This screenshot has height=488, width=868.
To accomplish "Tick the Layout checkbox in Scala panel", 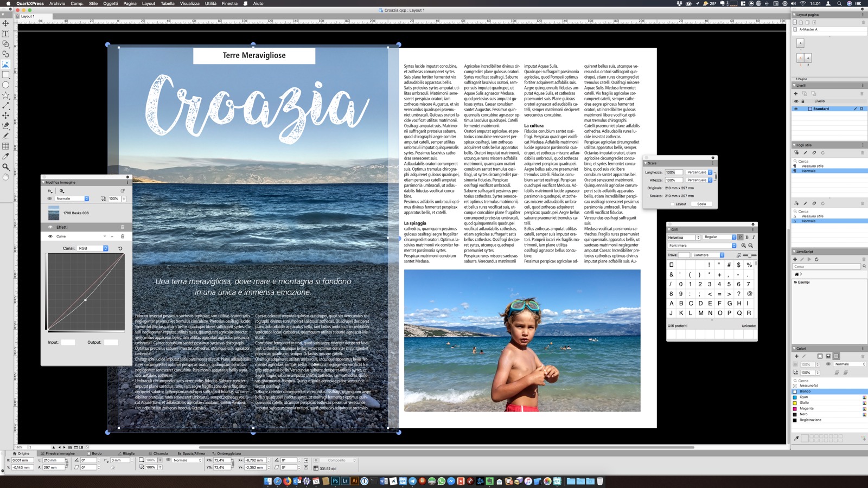I will click(672, 204).
